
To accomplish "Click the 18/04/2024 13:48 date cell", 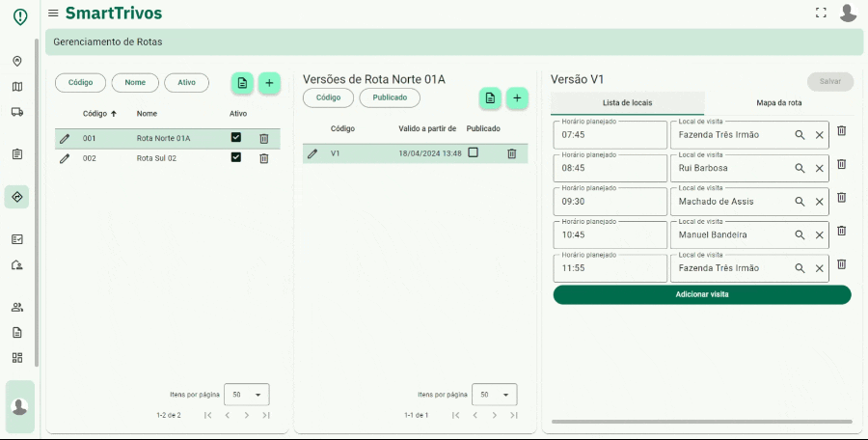I will click(x=430, y=153).
